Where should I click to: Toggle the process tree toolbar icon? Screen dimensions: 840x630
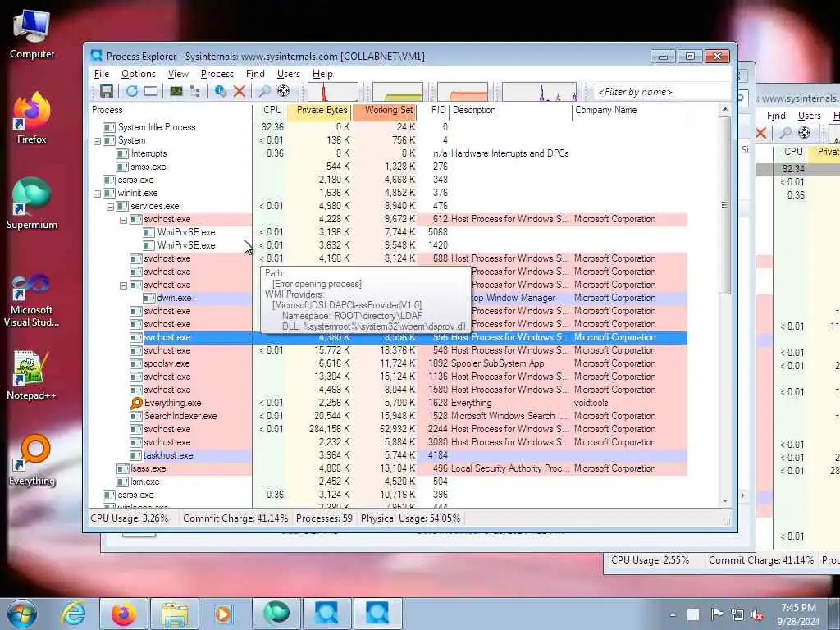195,92
